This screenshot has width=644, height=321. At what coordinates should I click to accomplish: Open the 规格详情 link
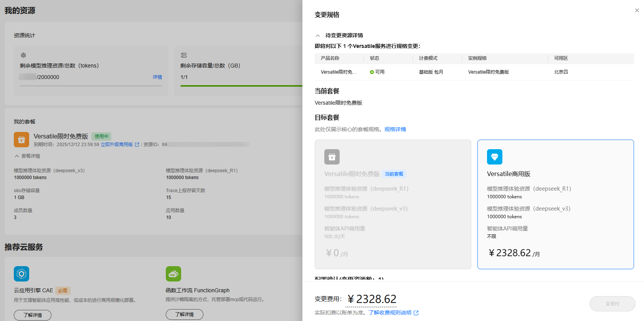(395, 129)
